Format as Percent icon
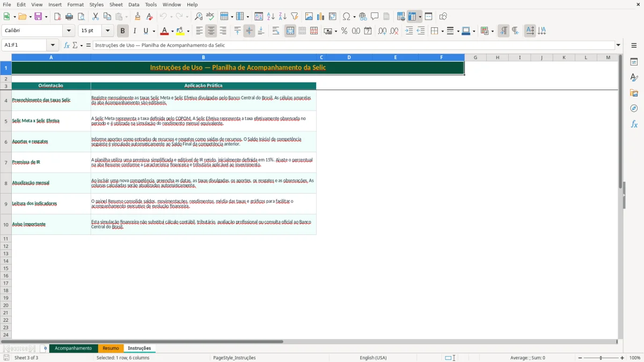The height and width of the screenshot is (362, 644). tap(345, 31)
